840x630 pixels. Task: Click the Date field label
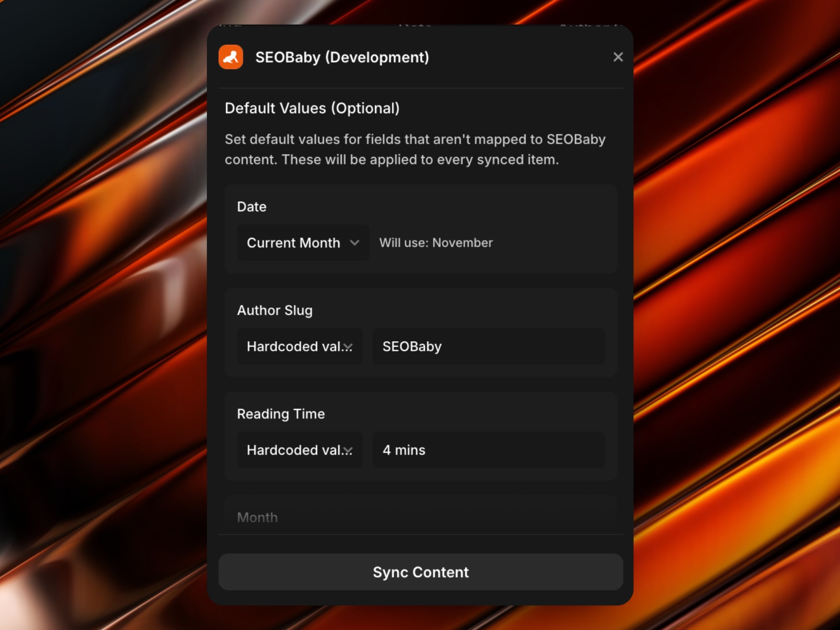251,206
